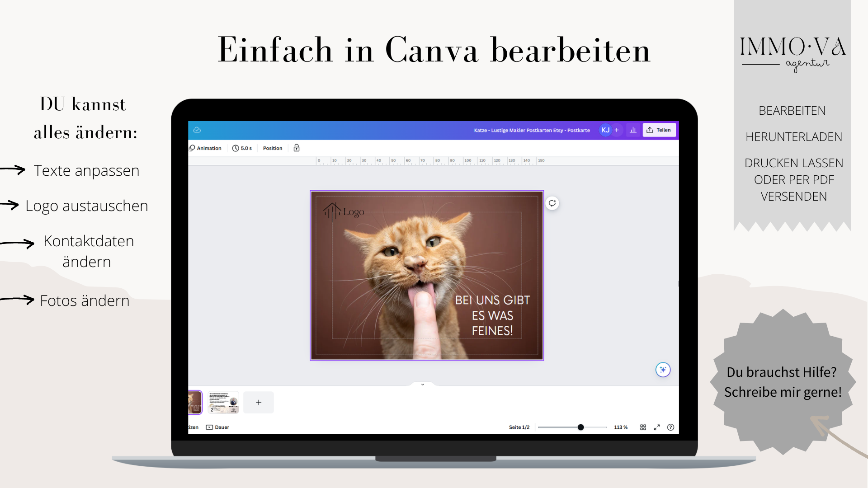Click the zoom slider handle
868x488 pixels.
580,427
